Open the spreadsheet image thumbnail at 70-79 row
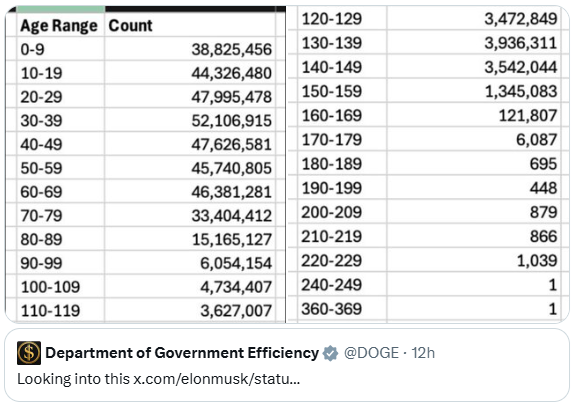 [x=146, y=215]
